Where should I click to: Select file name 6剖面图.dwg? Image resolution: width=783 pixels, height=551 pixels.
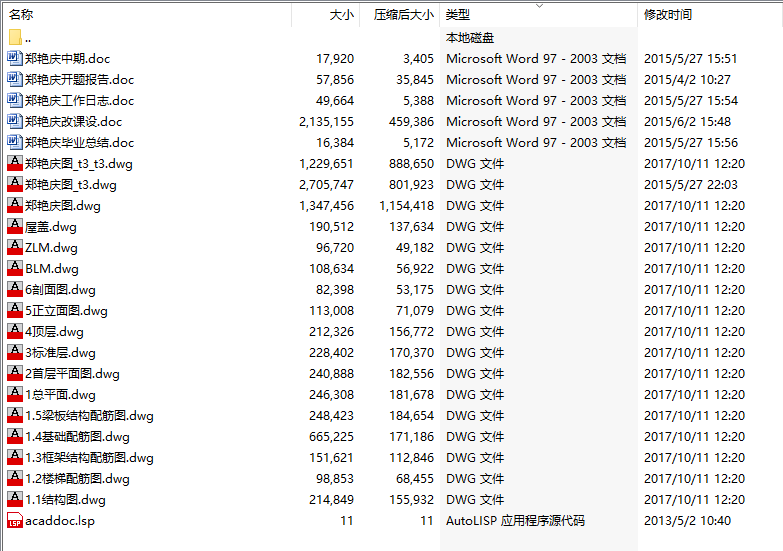pos(60,290)
